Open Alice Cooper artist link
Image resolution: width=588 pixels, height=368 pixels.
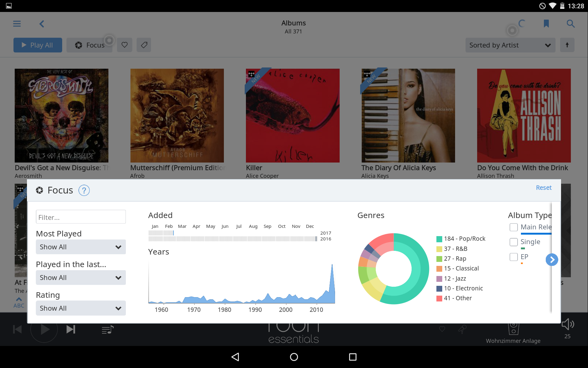click(262, 176)
